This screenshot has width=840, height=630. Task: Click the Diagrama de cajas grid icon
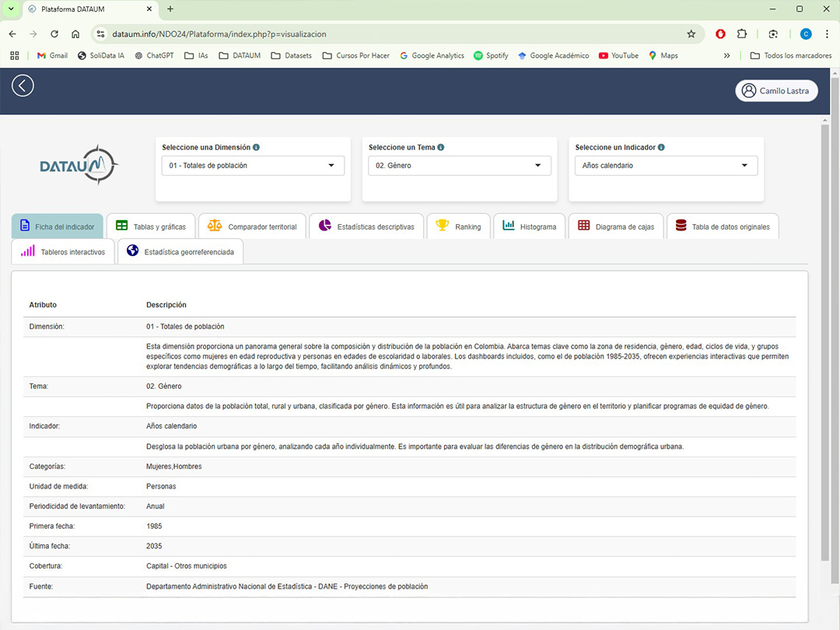click(x=583, y=226)
